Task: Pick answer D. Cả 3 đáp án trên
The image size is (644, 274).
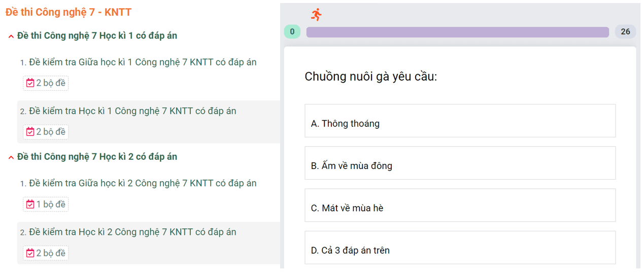Action: tap(460, 248)
